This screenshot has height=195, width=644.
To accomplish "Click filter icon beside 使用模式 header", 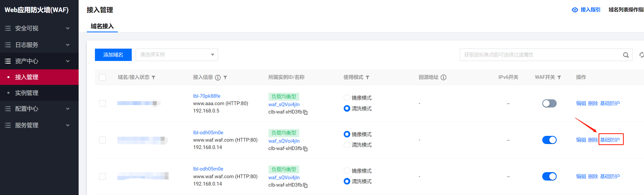I will (x=368, y=78).
